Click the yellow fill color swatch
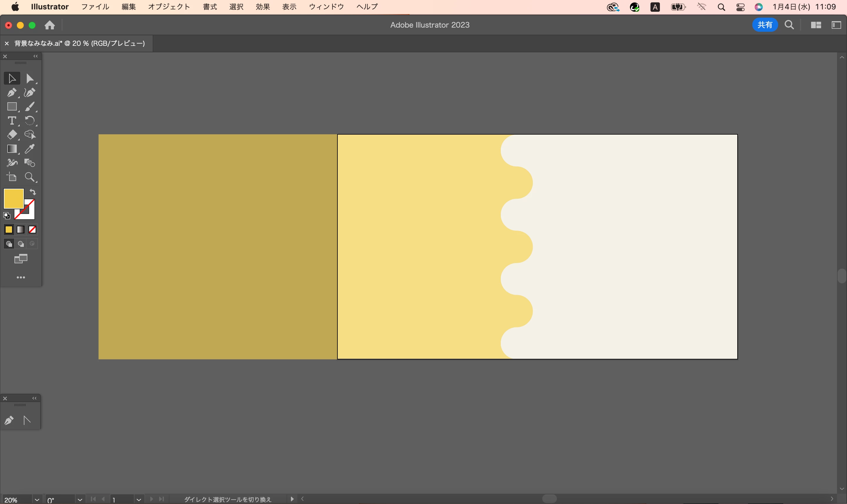 13,198
